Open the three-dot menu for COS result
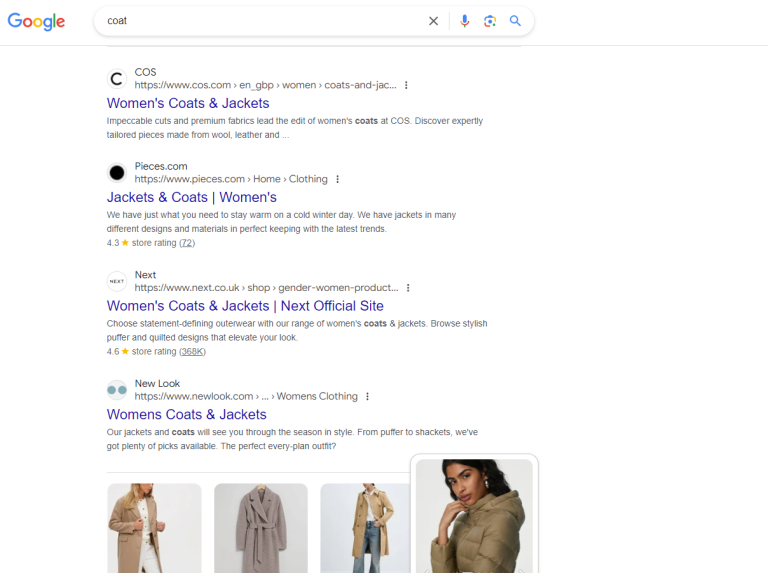The image size is (768, 573). coord(406,85)
